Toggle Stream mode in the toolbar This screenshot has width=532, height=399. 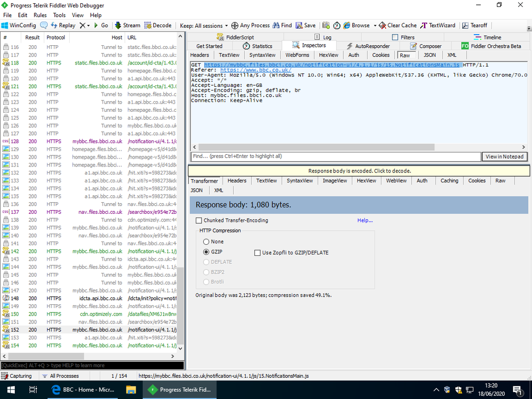pos(128,26)
